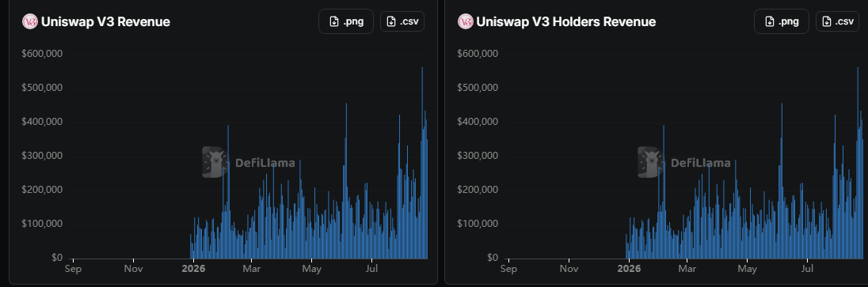Viewport: 868px width, 287px height.
Task: Click $600,000 axis label in Revenue chart
Action: click(x=42, y=55)
